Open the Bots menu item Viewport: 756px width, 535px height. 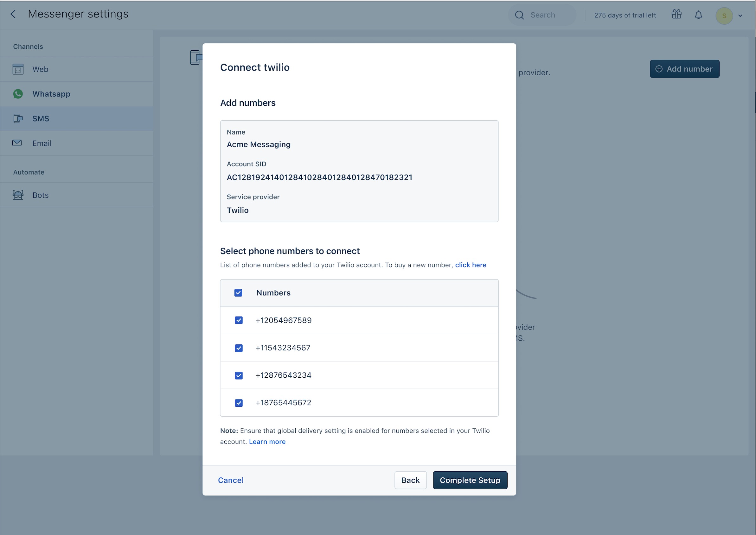[76, 195]
